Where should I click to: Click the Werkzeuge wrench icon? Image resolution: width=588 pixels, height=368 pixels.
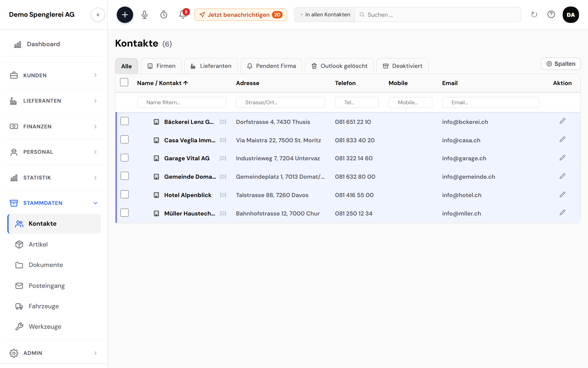[19, 327]
